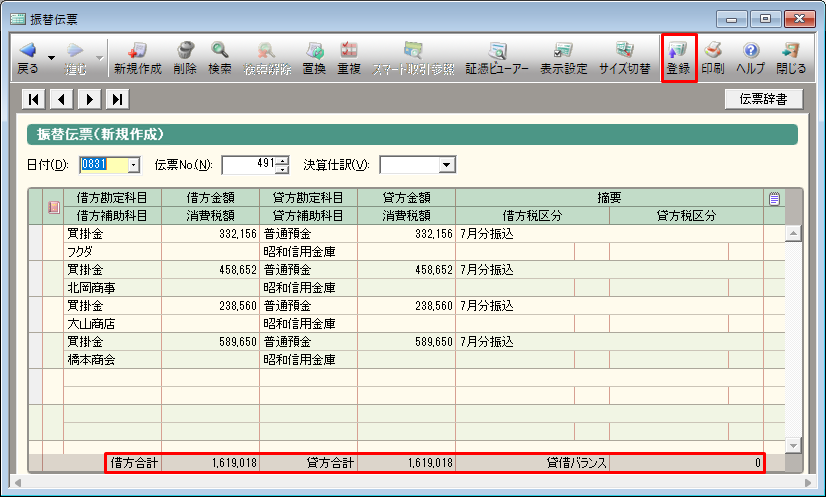Open the 日付 date dropdown

tap(133, 165)
